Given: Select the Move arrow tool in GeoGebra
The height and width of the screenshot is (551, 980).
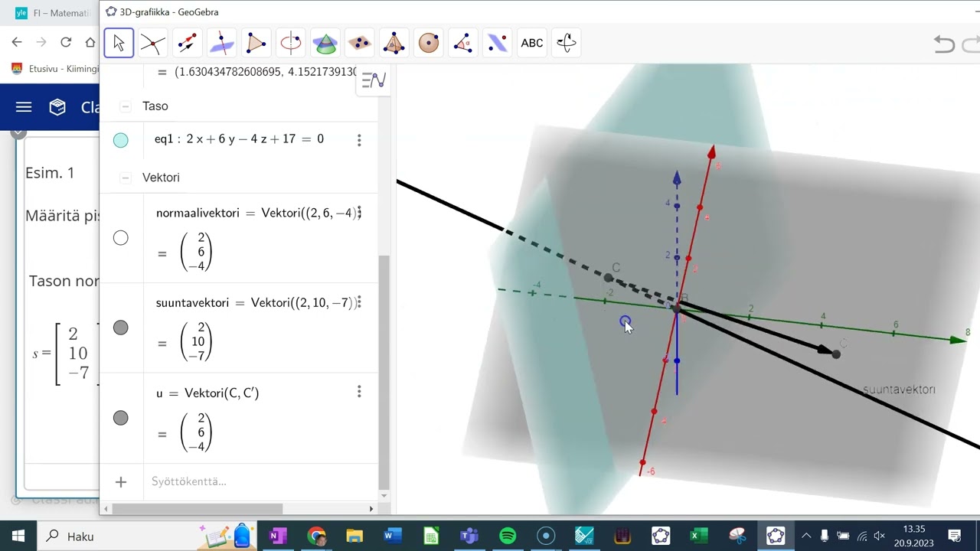Looking at the screenshot, I should [x=119, y=43].
